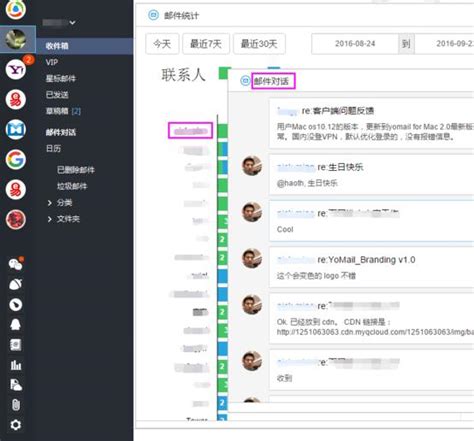Open the NetEase account below Yahoo
Image resolution: width=474 pixels, height=441 pixels.
[x=16, y=99]
